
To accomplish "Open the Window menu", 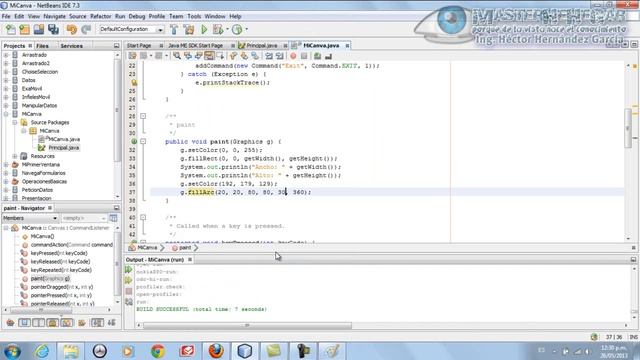I will pyautogui.click(x=215, y=16).
